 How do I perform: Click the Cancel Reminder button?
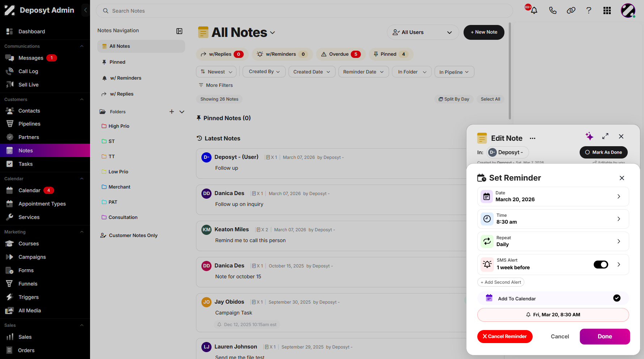(505, 337)
